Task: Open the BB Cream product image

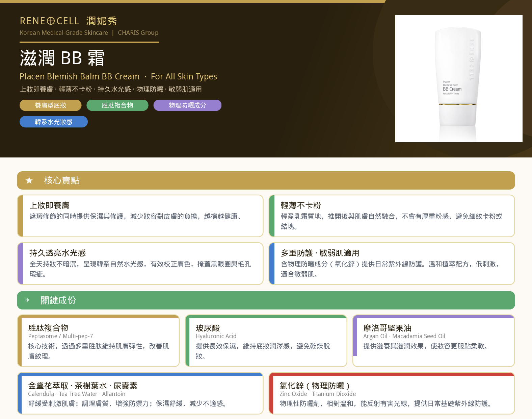Action: pos(459,78)
